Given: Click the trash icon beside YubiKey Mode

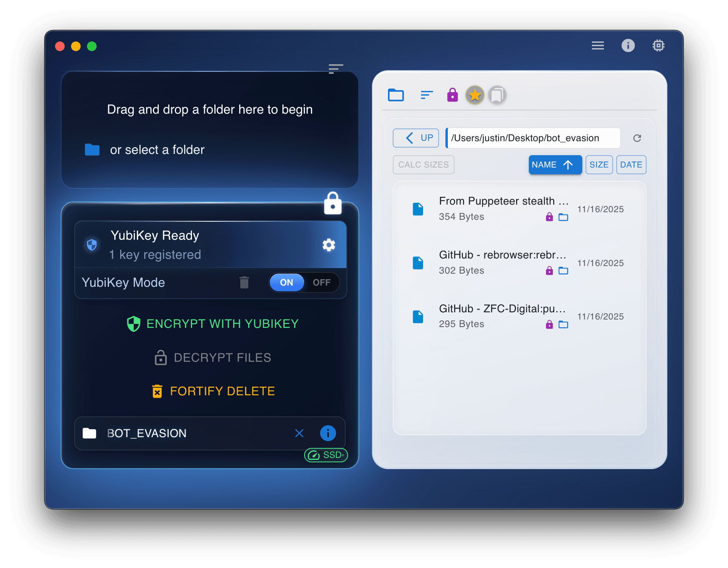Looking at the screenshot, I should 244,282.
